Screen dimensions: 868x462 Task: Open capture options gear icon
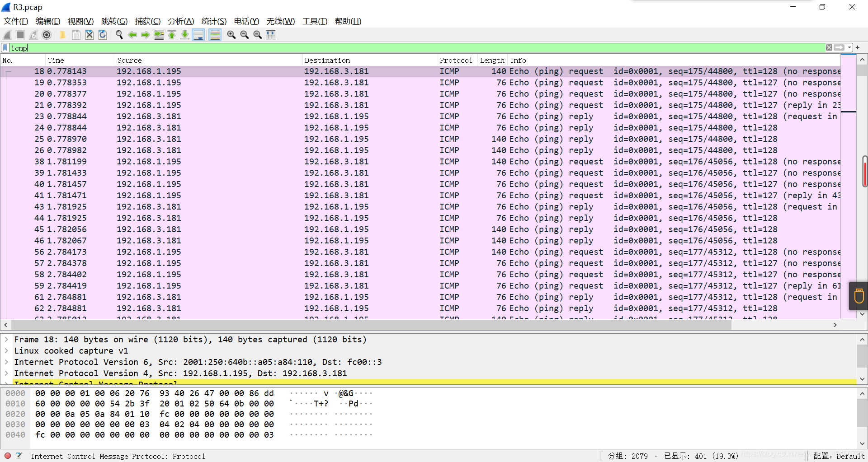[47, 35]
